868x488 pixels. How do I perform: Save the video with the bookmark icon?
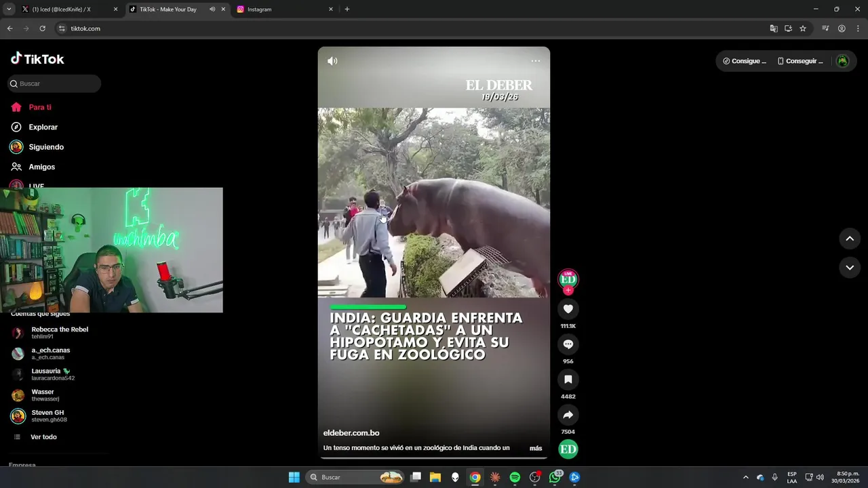pyautogui.click(x=568, y=380)
